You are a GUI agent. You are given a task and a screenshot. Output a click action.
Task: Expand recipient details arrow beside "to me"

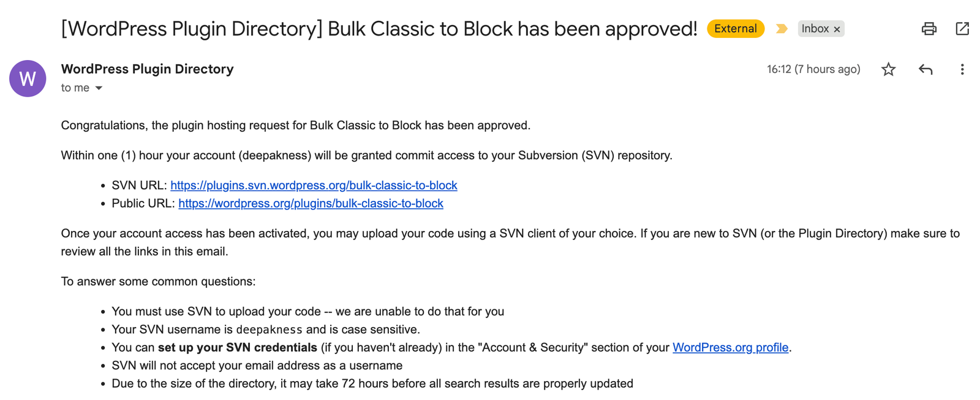(99, 88)
